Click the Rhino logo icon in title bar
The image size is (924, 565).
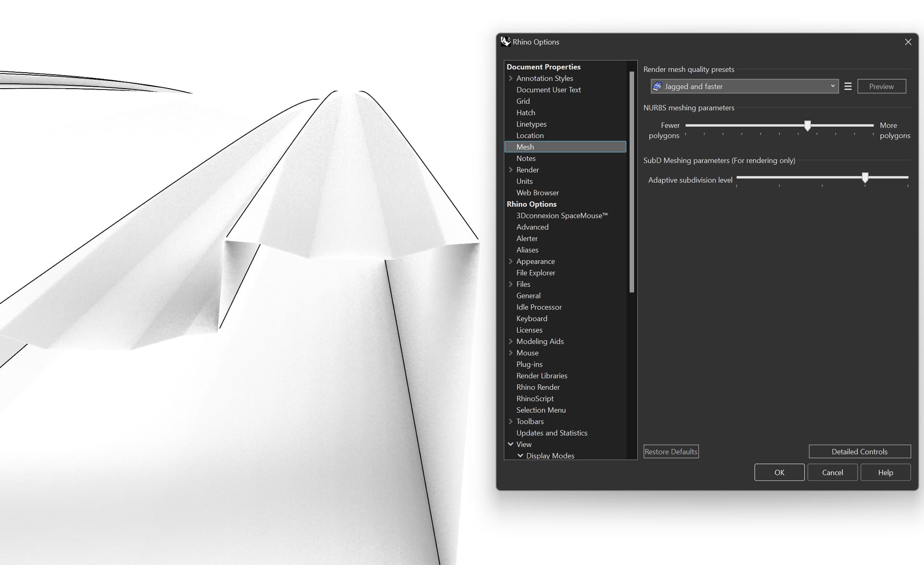pyautogui.click(x=505, y=41)
